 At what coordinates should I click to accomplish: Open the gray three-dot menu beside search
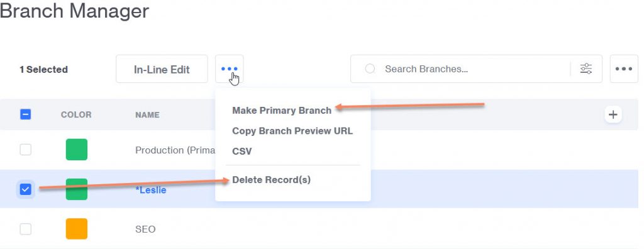coord(624,69)
